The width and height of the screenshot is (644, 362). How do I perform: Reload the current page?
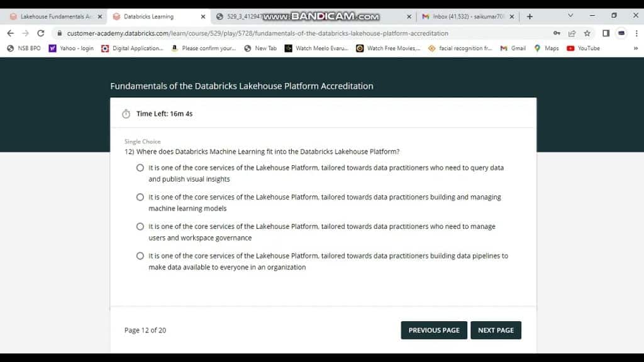point(41,33)
